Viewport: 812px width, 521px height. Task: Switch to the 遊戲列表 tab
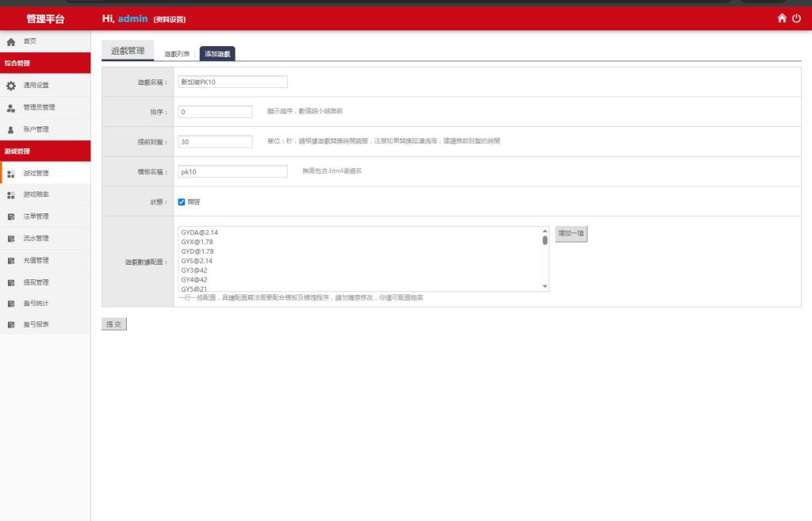pos(177,54)
